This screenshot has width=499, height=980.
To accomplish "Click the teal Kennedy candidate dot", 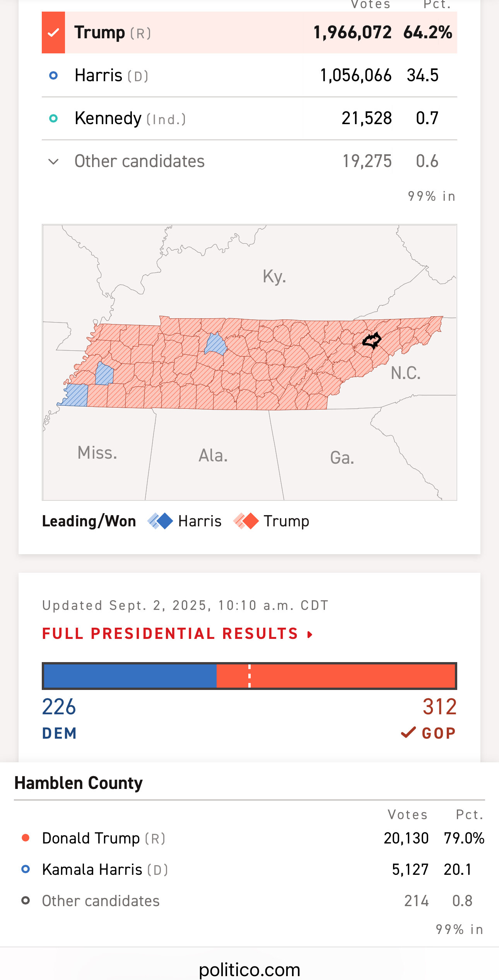I will (x=53, y=118).
